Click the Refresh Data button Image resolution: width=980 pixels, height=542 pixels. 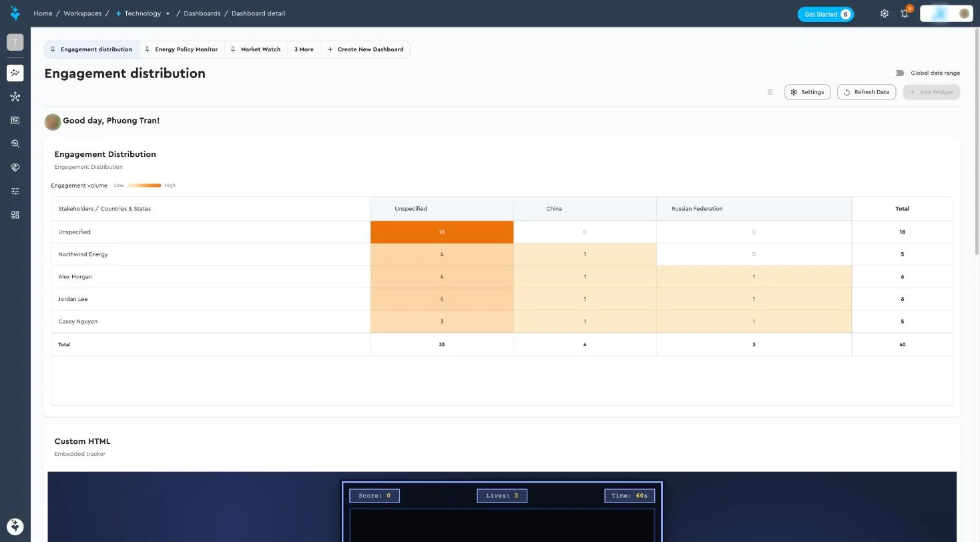[x=866, y=92]
